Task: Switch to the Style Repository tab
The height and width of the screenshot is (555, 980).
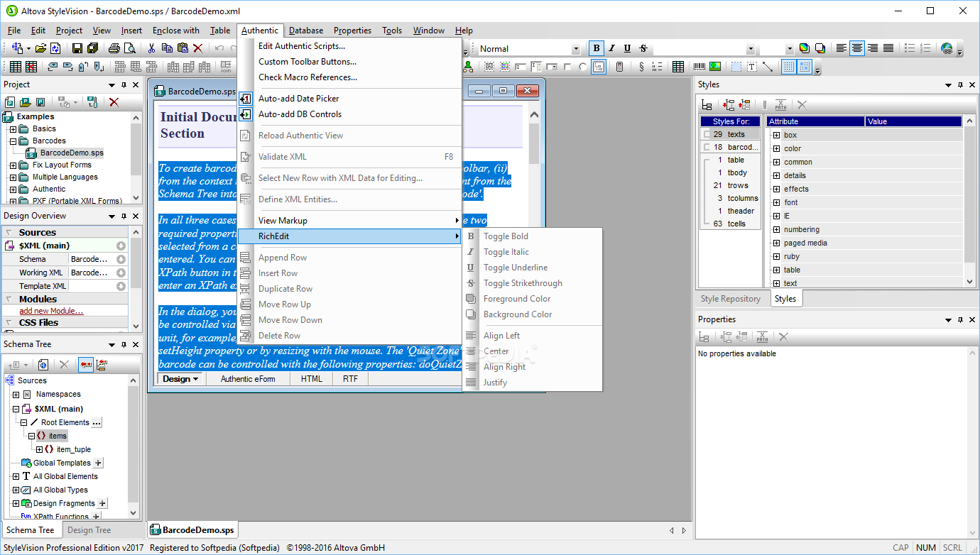Action: click(731, 299)
